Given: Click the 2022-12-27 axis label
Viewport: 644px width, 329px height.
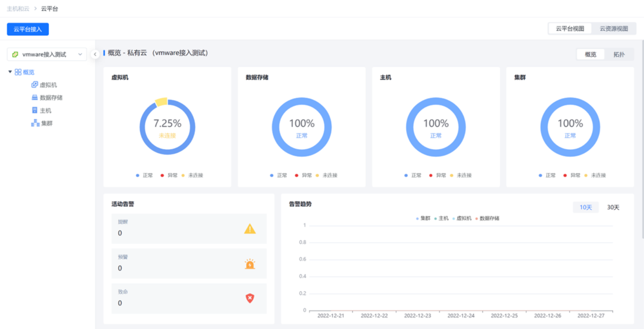Looking at the screenshot, I should click(x=591, y=316).
